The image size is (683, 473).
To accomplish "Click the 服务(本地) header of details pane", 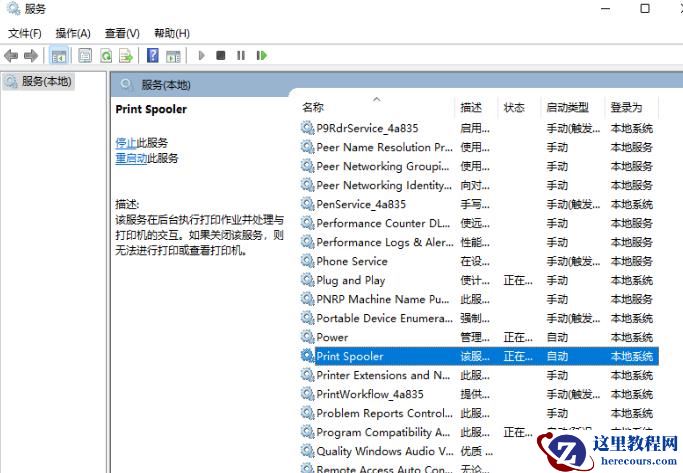I will tap(166, 85).
